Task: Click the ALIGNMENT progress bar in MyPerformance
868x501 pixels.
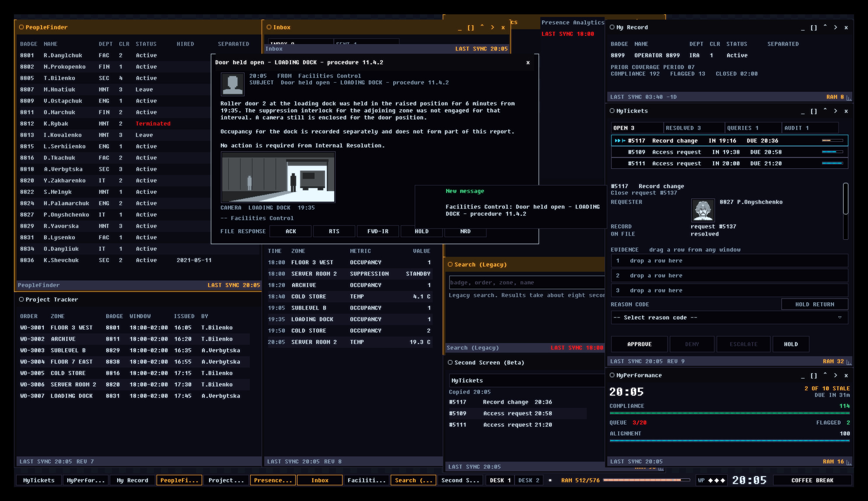Action: pos(729,440)
